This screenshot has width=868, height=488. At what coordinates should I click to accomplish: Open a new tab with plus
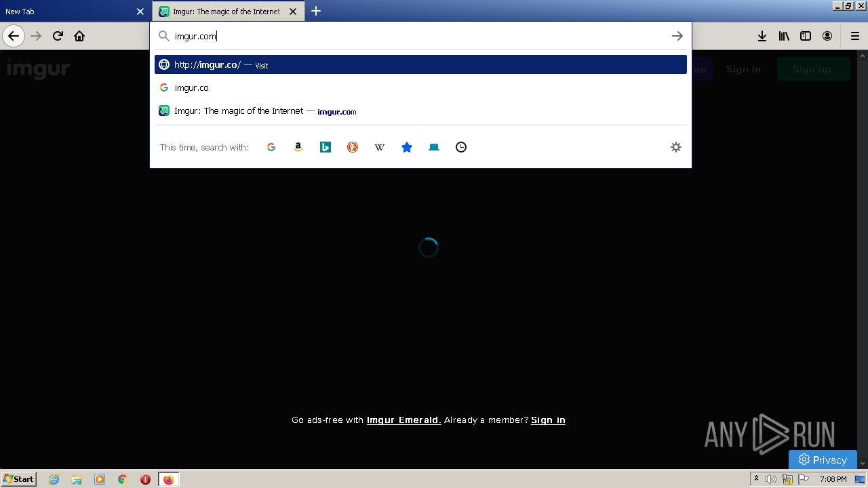pos(316,11)
